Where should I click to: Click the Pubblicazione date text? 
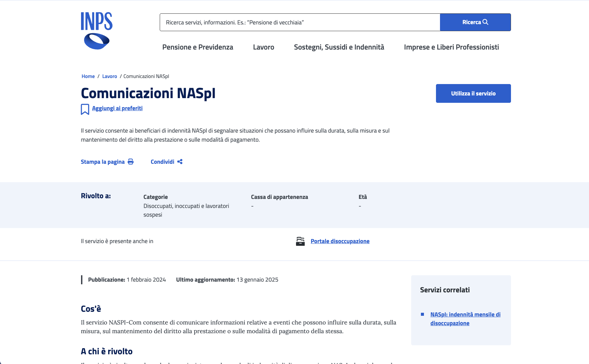click(x=127, y=280)
